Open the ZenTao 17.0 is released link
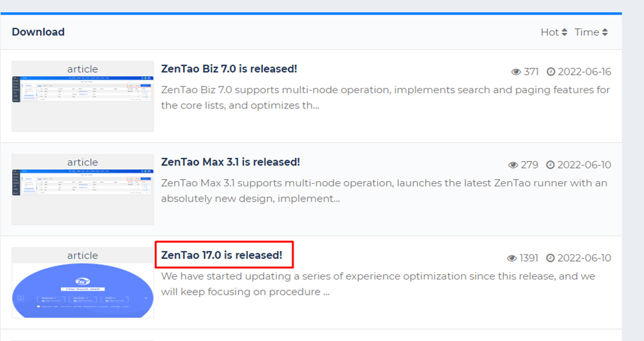Viewport: 644px width, 341px height. tap(221, 255)
